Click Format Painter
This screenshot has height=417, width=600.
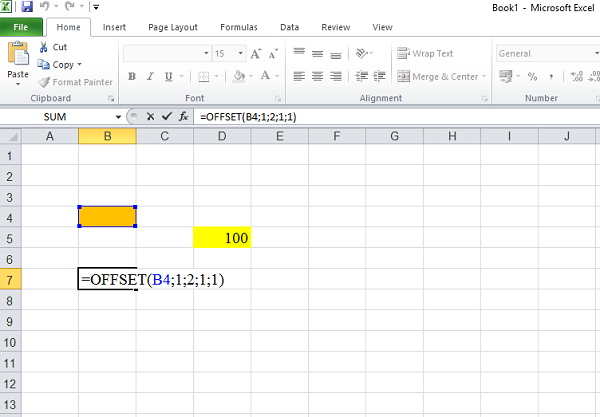pos(75,82)
